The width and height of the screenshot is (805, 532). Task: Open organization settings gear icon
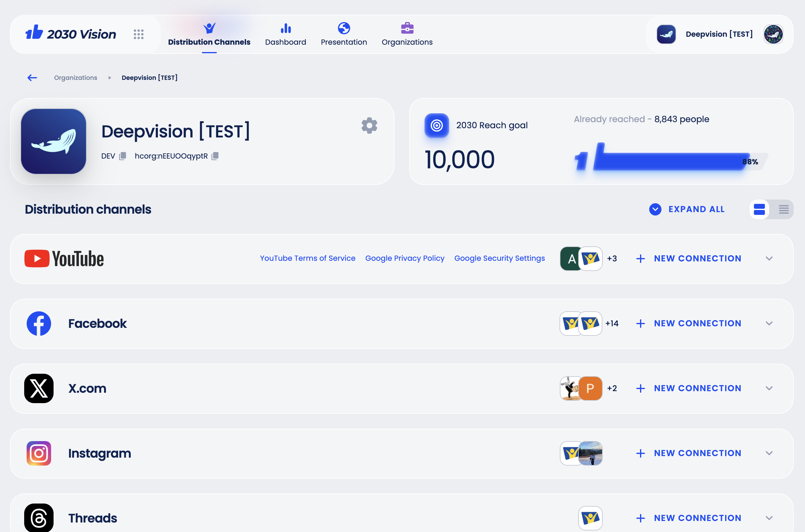coord(369,126)
